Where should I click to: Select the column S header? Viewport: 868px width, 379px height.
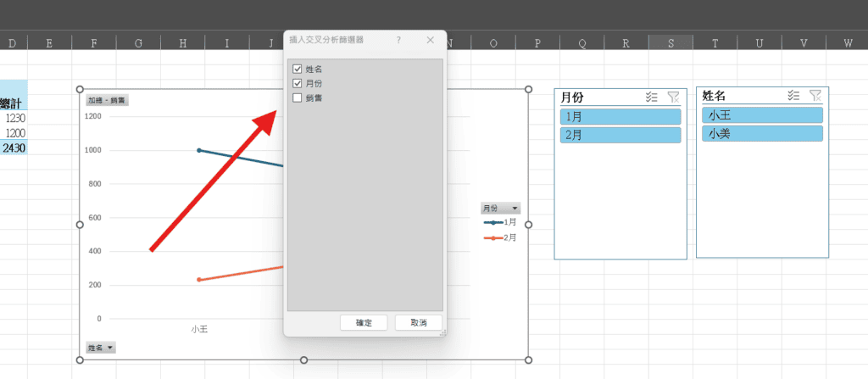coord(670,42)
